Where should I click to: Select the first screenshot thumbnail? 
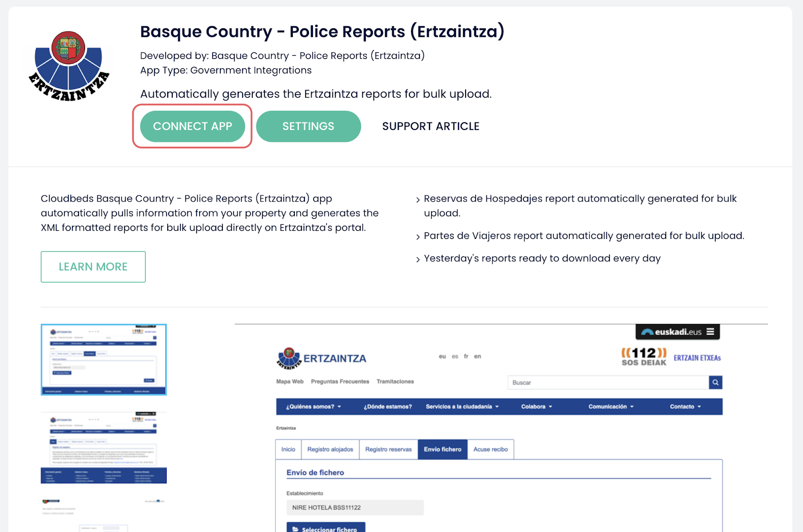click(103, 359)
